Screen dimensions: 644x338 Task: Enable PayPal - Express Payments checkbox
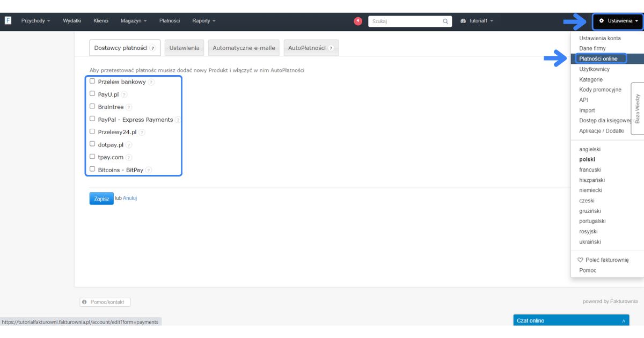pos(92,119)
